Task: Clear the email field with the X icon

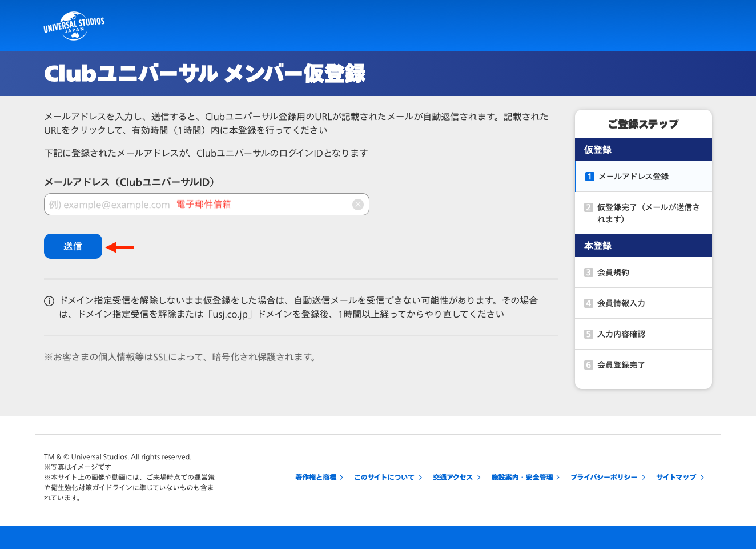Action: click(x=358, y=205)
